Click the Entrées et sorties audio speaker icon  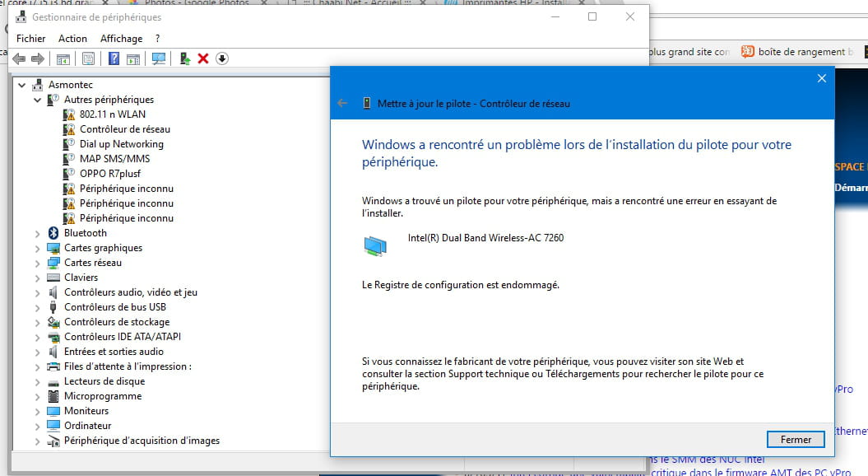pos(53,352)
